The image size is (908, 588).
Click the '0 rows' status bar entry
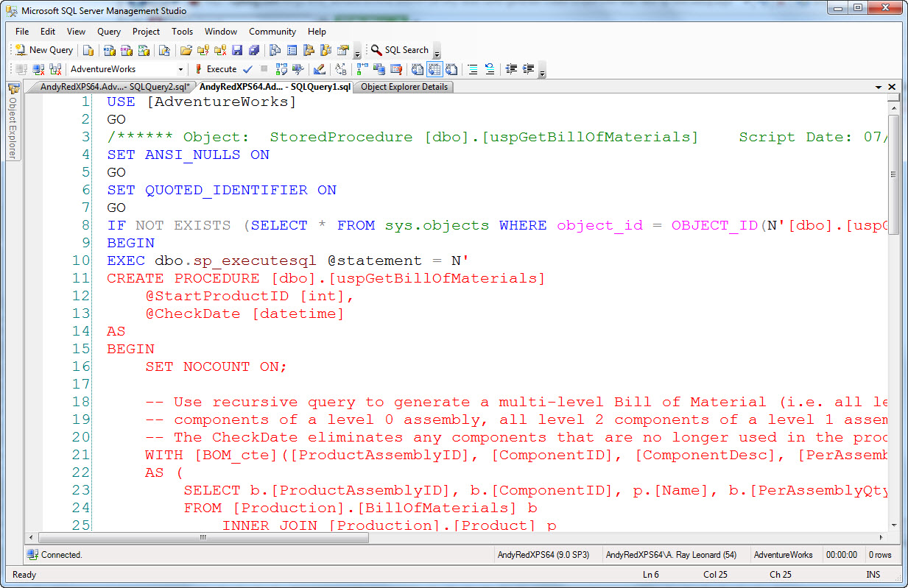click(x=880, y=555)
